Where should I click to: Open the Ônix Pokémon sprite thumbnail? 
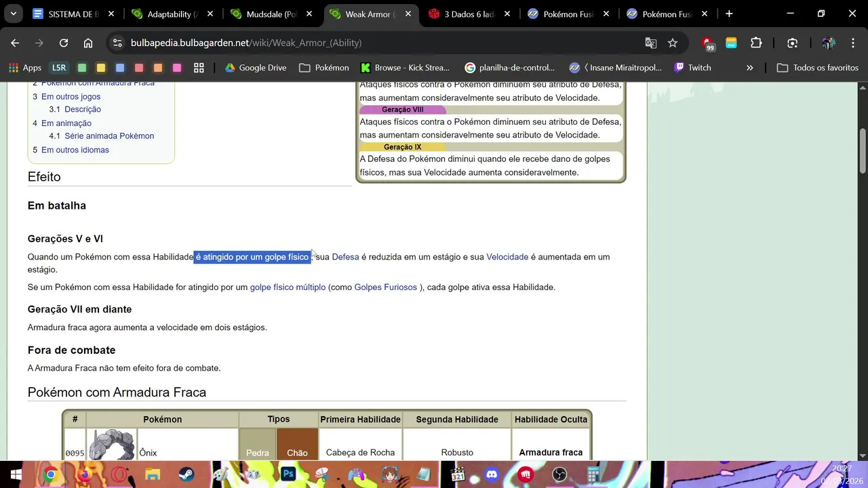112,445
